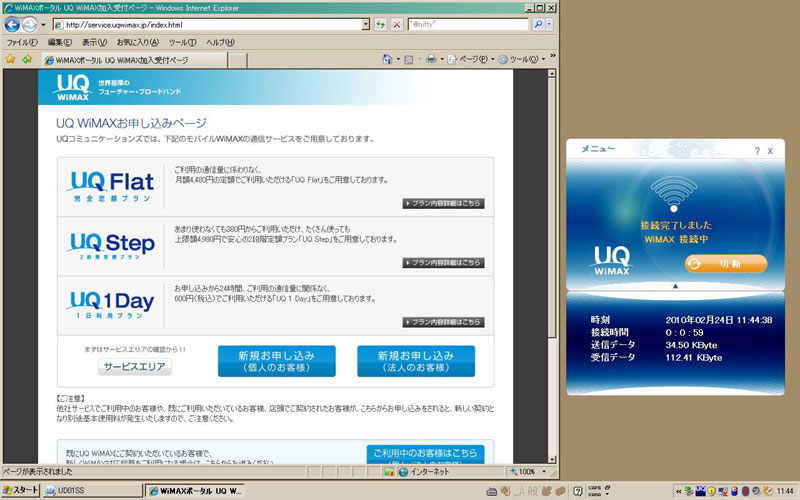Viewport: 800px width, 500px height.
Task: Expand the Print button dropdown arrow
Action: coord(441,60)
